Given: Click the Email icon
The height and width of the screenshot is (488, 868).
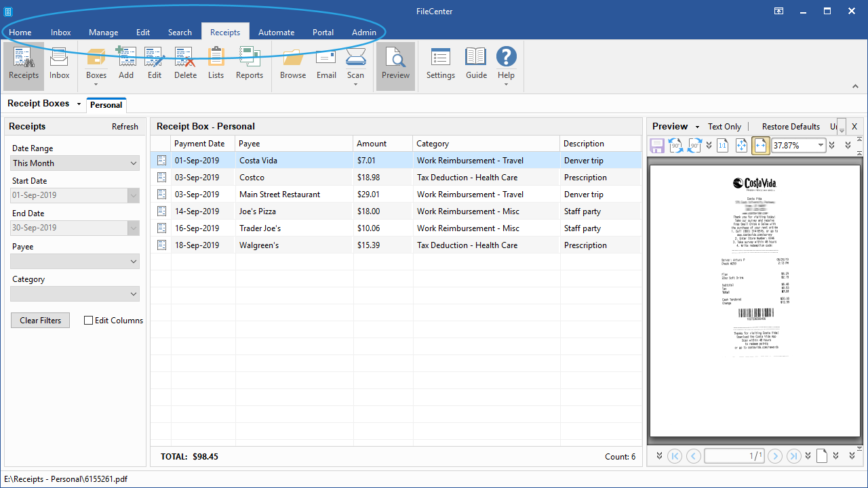Looking at the screenshot, I should click(326, 64).
